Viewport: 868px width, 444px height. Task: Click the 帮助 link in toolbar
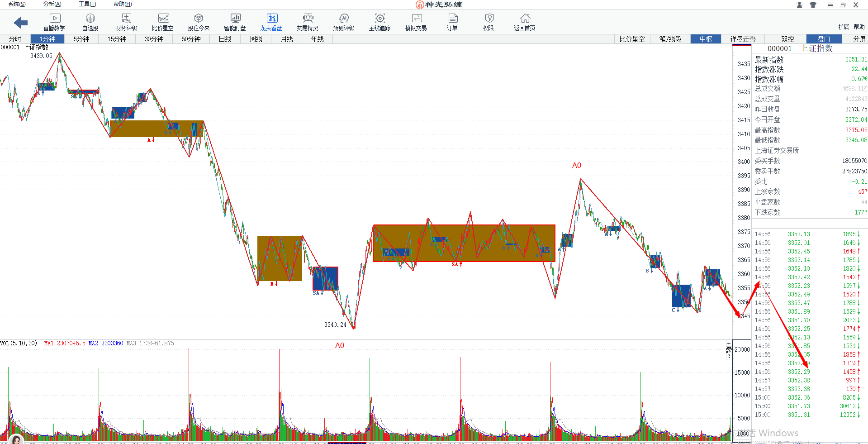pyautogui.click(x=859, y=27)
